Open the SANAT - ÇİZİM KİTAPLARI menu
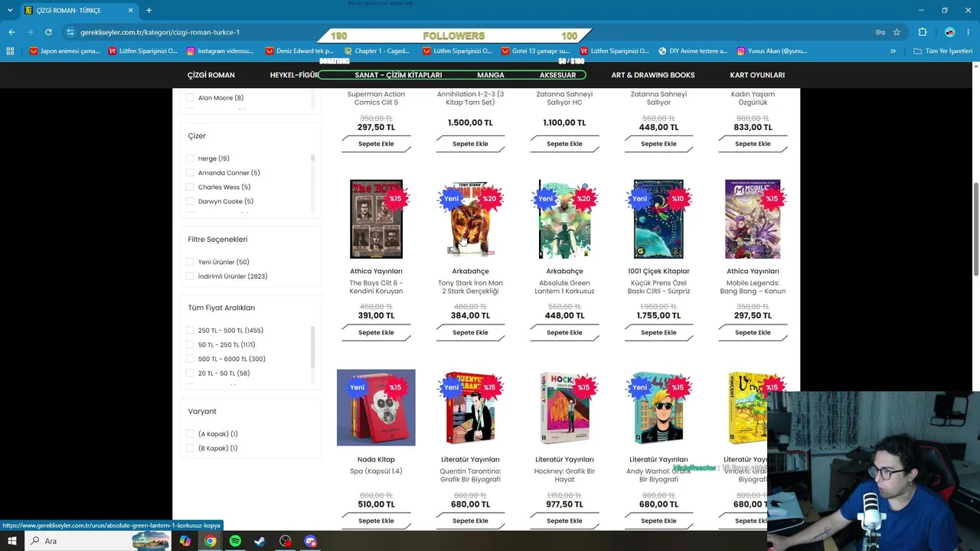This screenshot has width=980, height=551. (x=398, y=75)
